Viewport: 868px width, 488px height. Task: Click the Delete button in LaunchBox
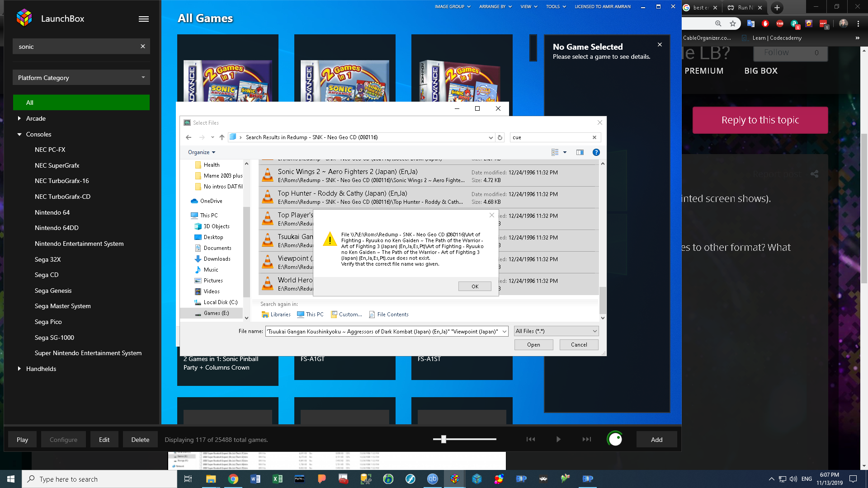[x=140, y=439]
